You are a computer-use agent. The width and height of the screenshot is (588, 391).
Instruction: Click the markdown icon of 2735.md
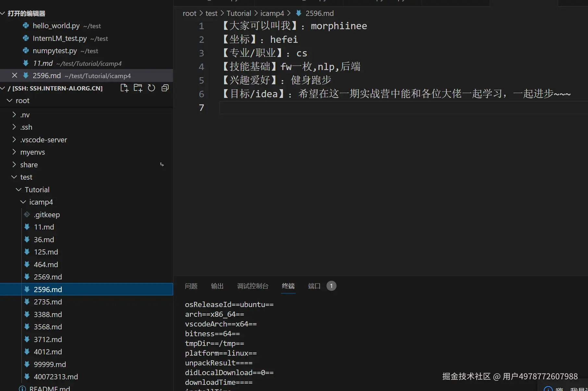[27, 302]
